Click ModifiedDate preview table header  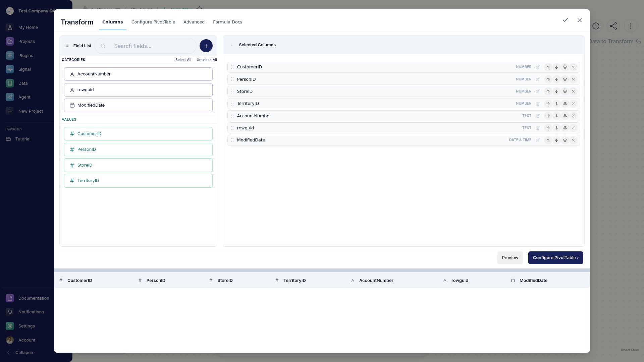pyautogui.click(x=533, y=281)
